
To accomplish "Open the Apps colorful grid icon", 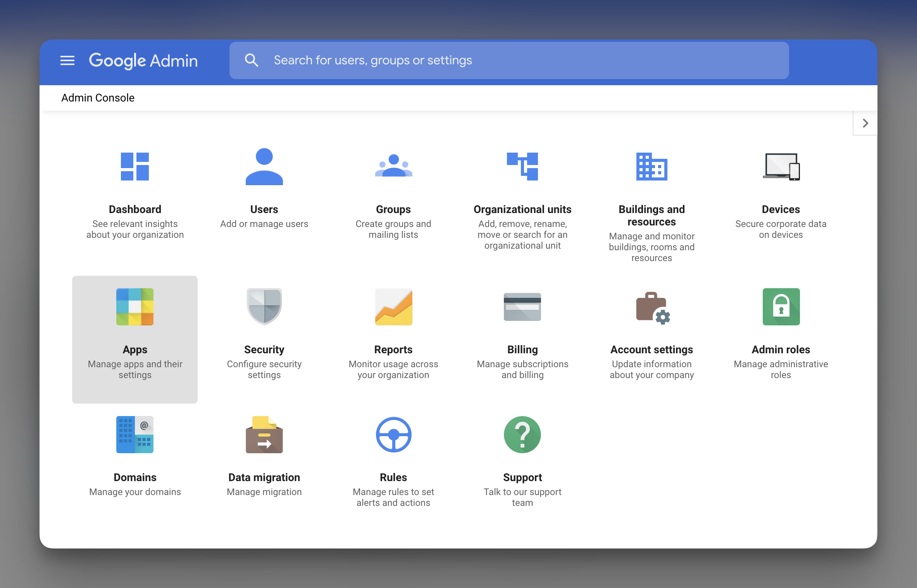I will tap(135, 307).
